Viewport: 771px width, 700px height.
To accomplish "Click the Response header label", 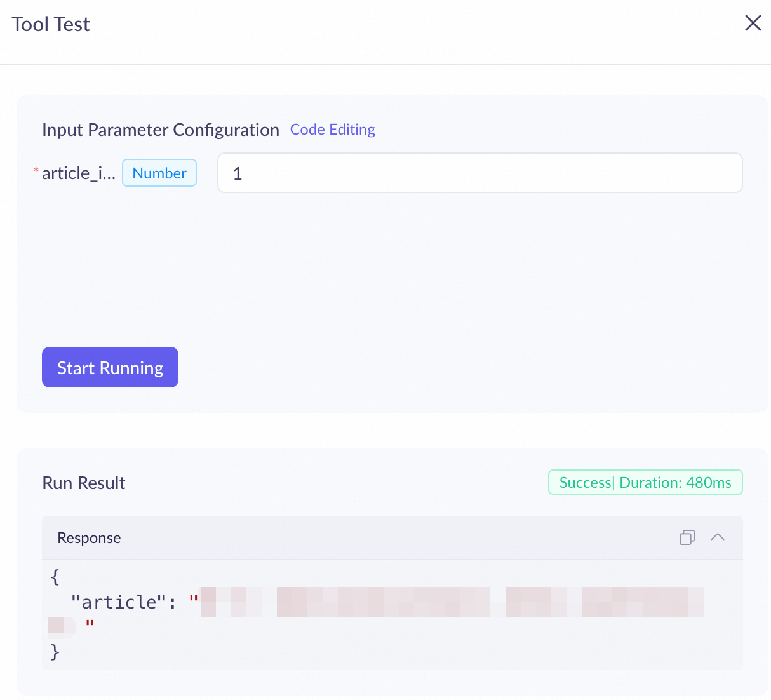I will click(x=89, y=538).
